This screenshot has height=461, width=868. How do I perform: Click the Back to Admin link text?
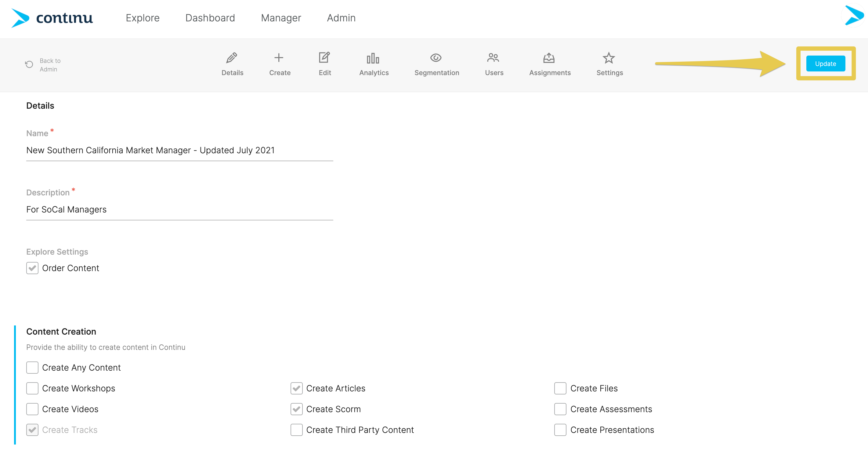tap(50, 65)
